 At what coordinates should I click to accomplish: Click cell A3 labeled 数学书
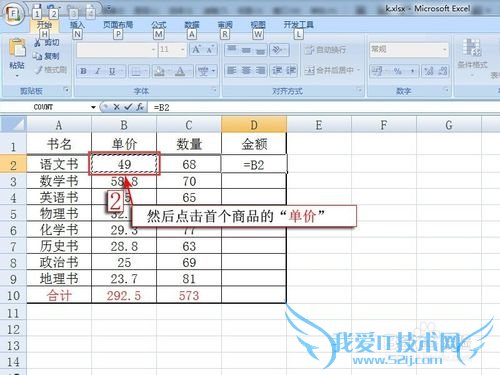(x=59, y=181)
